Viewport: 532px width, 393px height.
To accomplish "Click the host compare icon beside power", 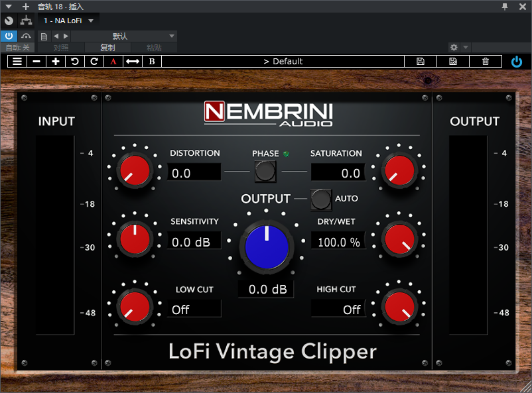I will coord(26,36).
